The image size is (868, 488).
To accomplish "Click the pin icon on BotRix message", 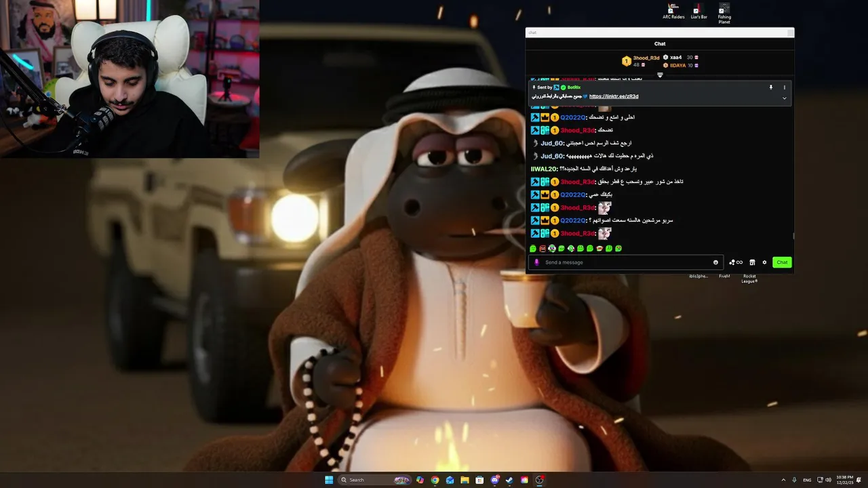I will coord(770,87).
